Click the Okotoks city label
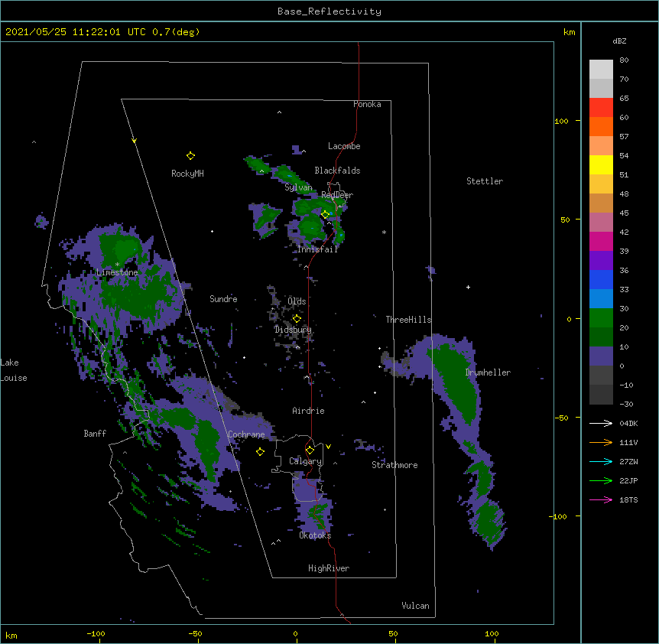Screen dimensions: 659x644 pos(315,535)
